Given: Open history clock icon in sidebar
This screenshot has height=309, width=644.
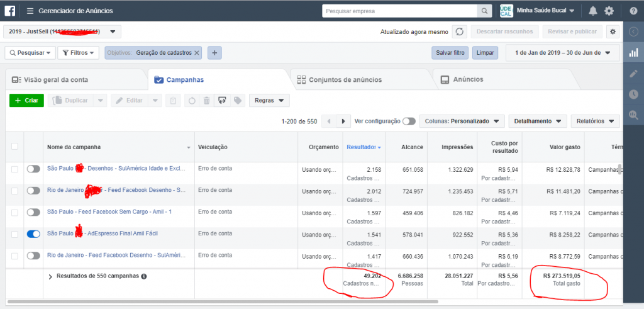Looking at the screenshot, I should 633,94.
